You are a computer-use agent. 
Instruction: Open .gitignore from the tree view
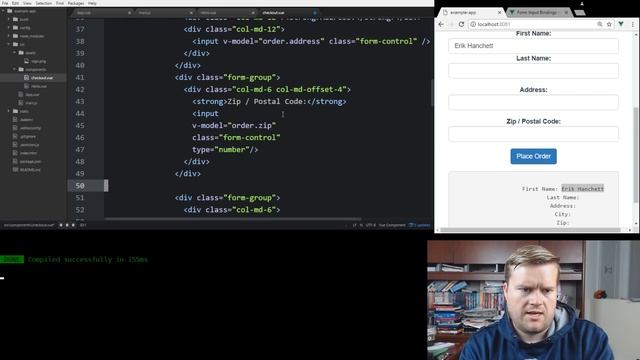[28, 136]
